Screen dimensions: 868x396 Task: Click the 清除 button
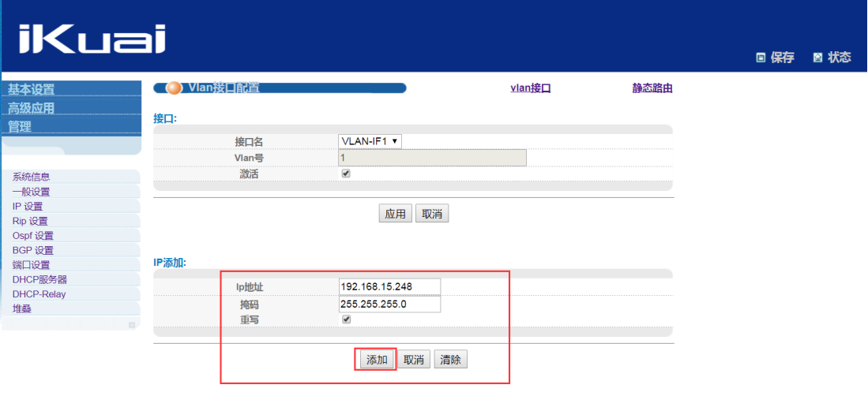(451, 360)
